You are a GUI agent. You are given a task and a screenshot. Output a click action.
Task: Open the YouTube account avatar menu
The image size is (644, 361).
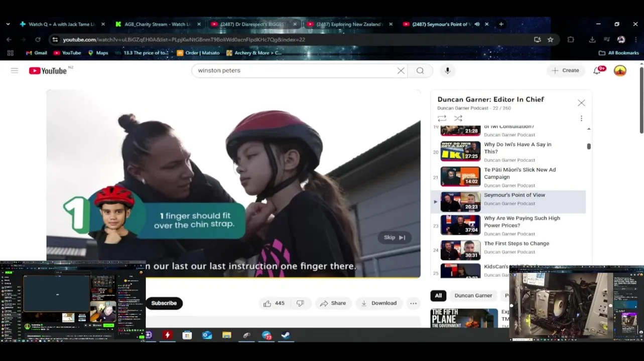pyautogui.click(x=620, y=71)
